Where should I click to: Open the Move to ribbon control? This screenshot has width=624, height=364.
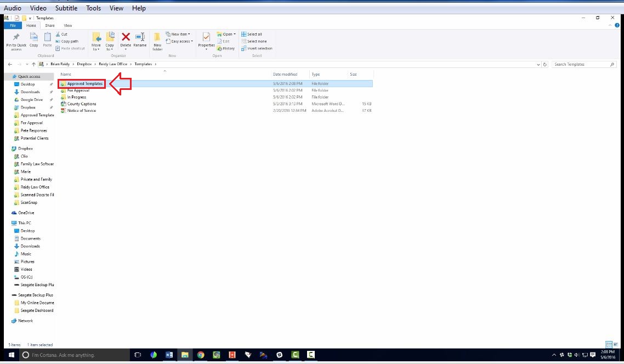tap(97, 41)
